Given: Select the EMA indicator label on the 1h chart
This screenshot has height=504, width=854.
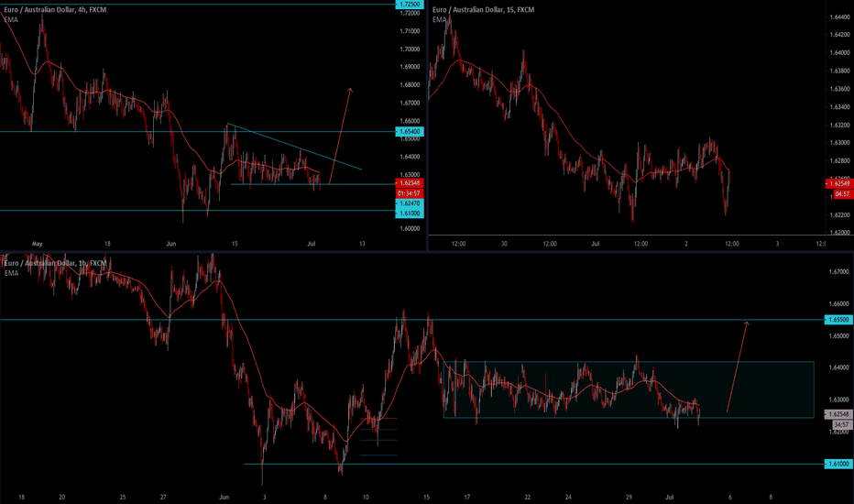Looking at the screenshot, I should tap(11, 273).
